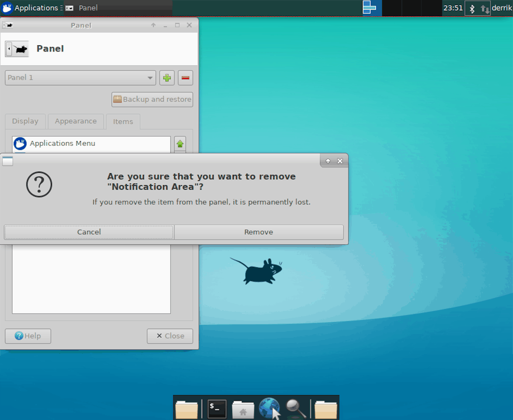Open the Home folder from the dock
513x420 pixels.
click(x=243, y=409)
